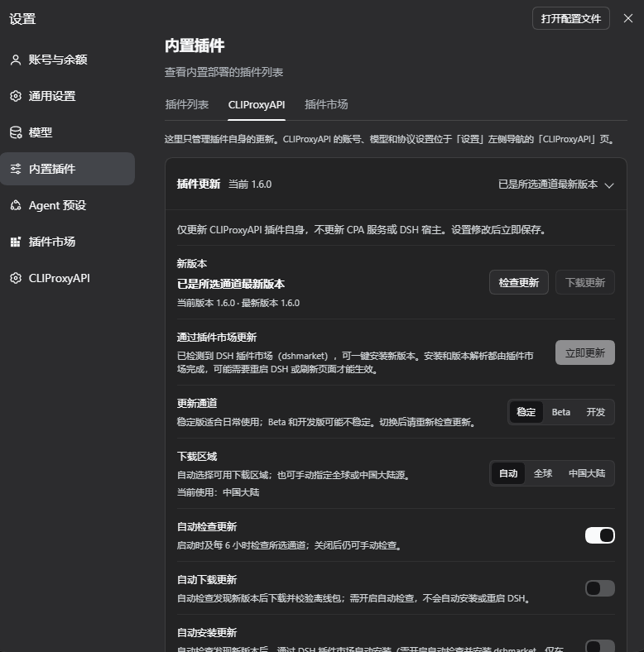The height and width of the screenshot is (652, 644).
Task: Click the 更新通道 label
Action: [197, 403]
